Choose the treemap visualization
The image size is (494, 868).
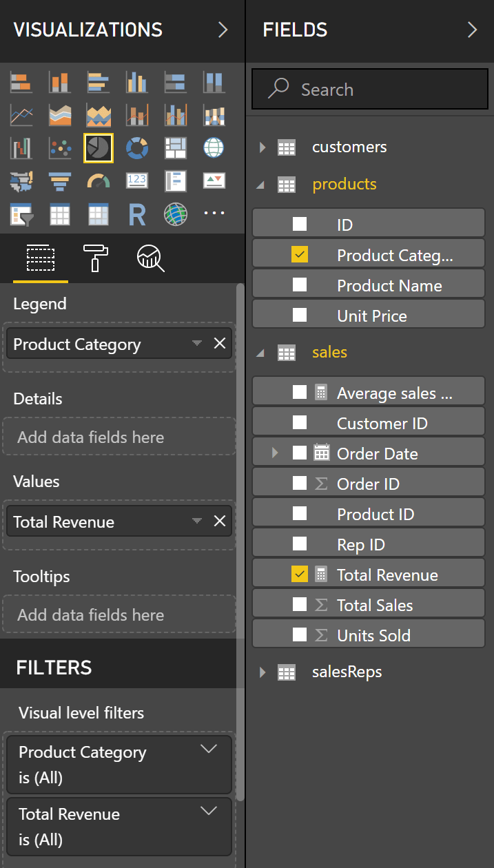[176, 148]
